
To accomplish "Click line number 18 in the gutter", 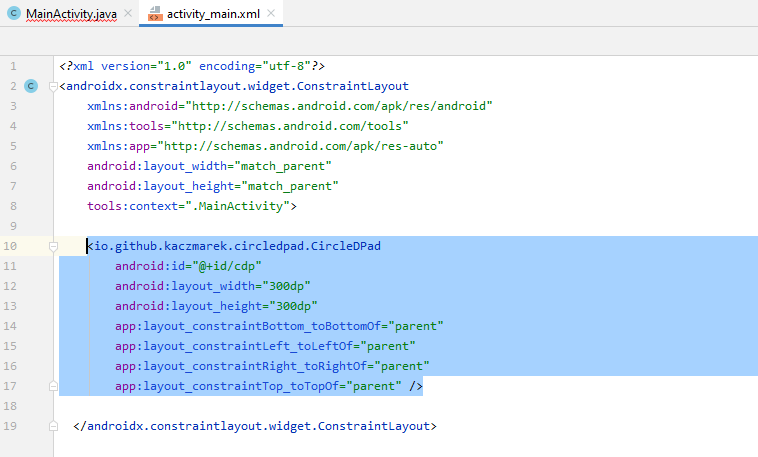I will point(10,406).
